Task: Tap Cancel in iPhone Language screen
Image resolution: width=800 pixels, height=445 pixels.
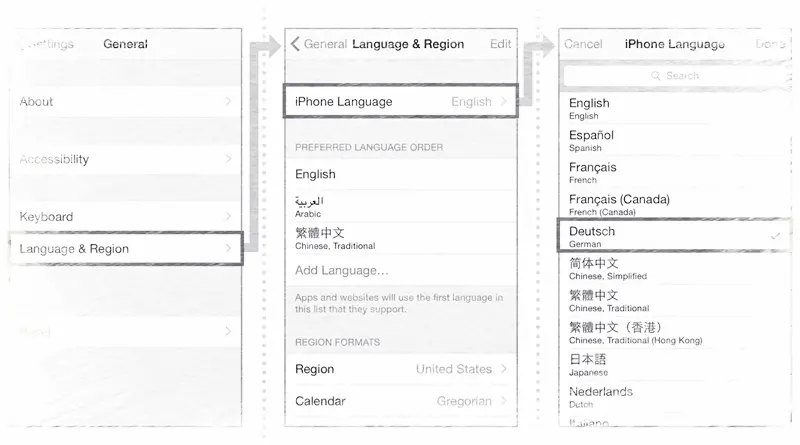Action: coord(583,44)
